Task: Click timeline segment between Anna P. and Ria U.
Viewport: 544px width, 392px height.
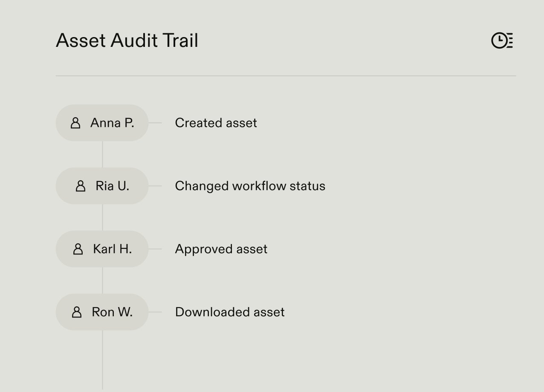Action: (x=102, y=154)
